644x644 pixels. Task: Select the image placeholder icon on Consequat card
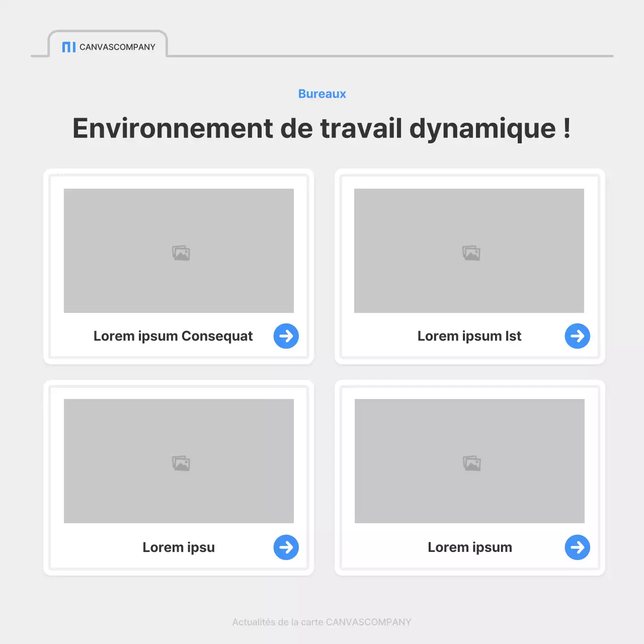tap(181, 253)
